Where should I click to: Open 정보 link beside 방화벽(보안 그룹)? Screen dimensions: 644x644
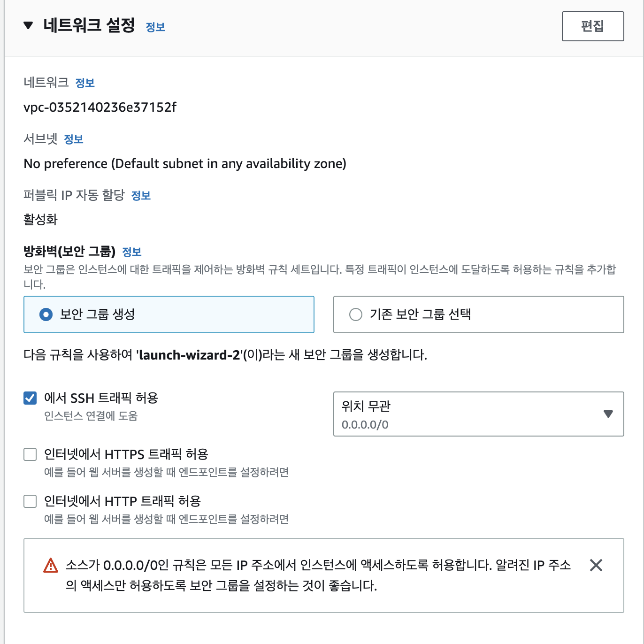point(132,252)
